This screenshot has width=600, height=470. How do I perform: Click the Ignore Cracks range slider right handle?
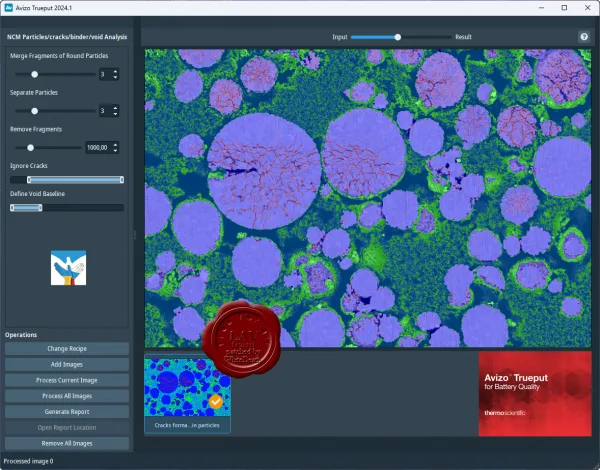(x=122, y=180)
